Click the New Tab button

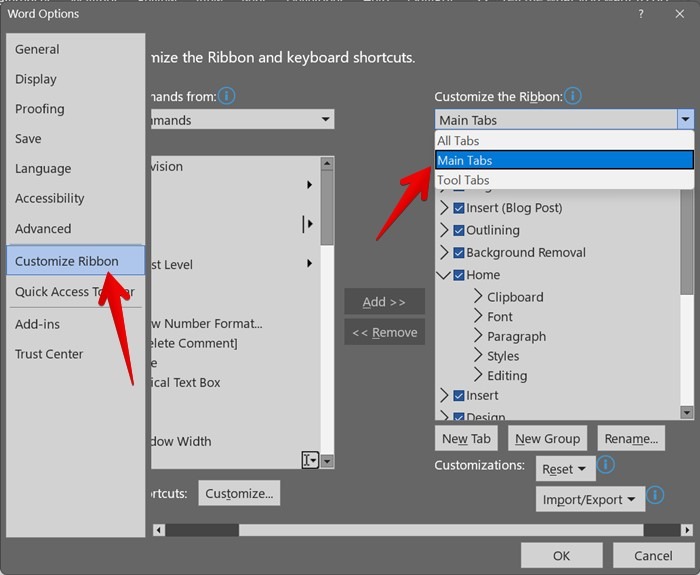pyautogui.click(x=466, y=438)
